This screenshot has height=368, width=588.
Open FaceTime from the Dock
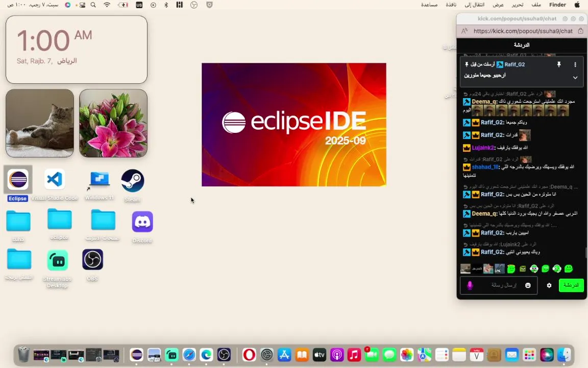tap(372, 355)
